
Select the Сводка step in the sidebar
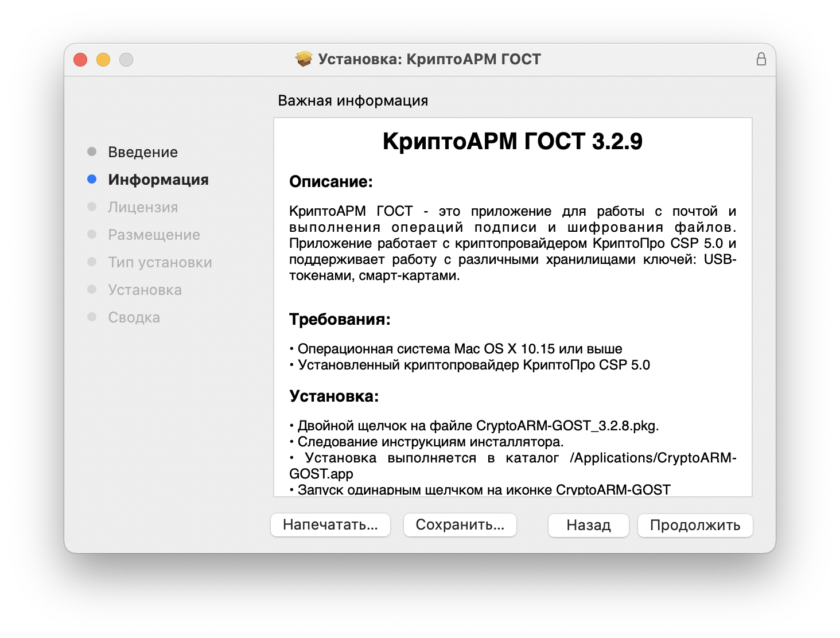(134, 317)
